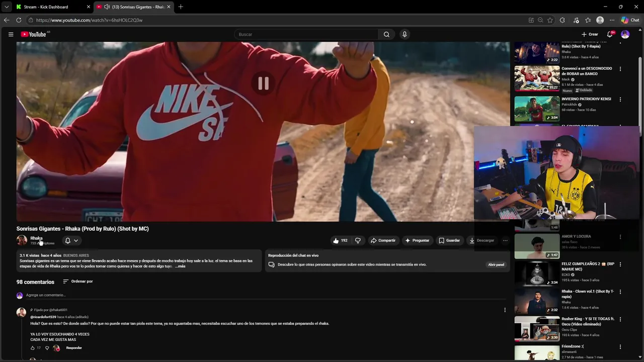Start voice search with the microphone icon

coord(405,34)
